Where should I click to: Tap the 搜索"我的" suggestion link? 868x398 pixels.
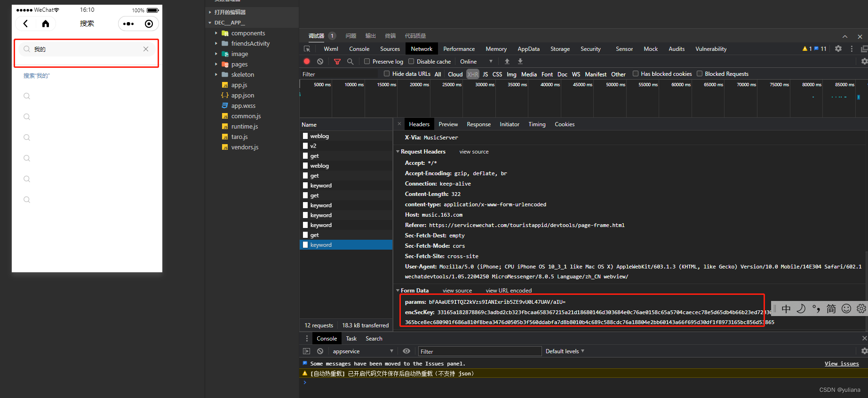tap(37, 75)
